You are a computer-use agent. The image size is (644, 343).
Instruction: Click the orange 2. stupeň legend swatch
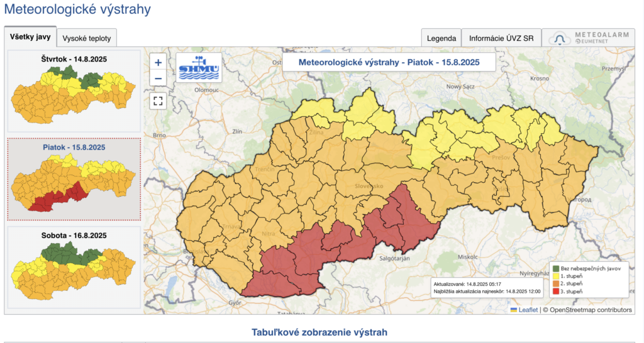(556, 284)
